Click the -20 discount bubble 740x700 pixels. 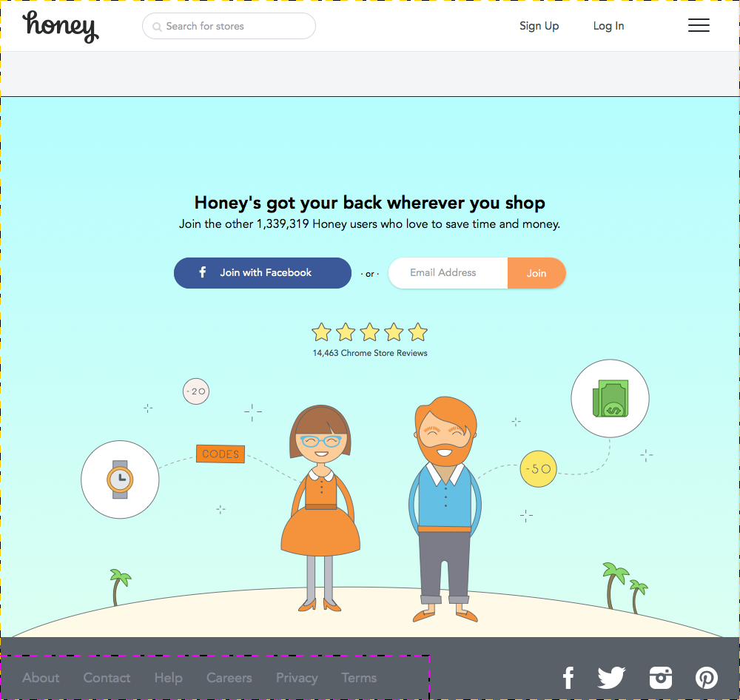196,391
